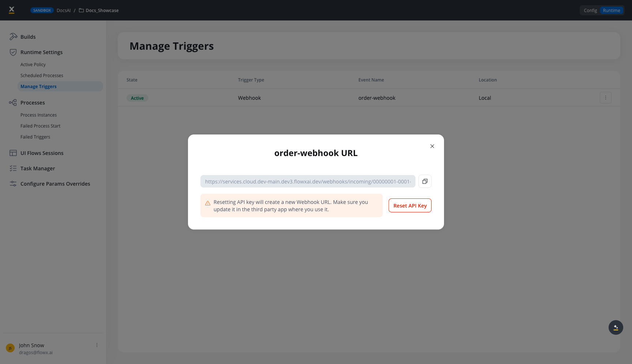Open the options menu for the order-webhook row

point(606,98)
